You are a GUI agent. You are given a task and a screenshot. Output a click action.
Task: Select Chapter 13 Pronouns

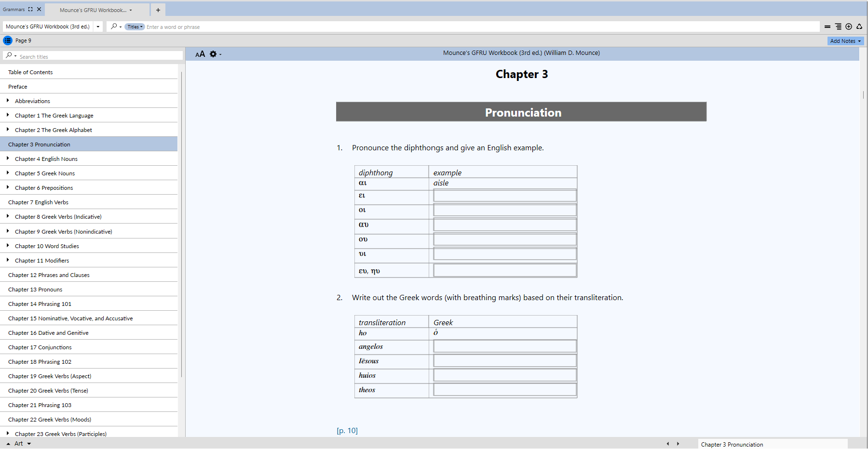(x=89, y=290)
